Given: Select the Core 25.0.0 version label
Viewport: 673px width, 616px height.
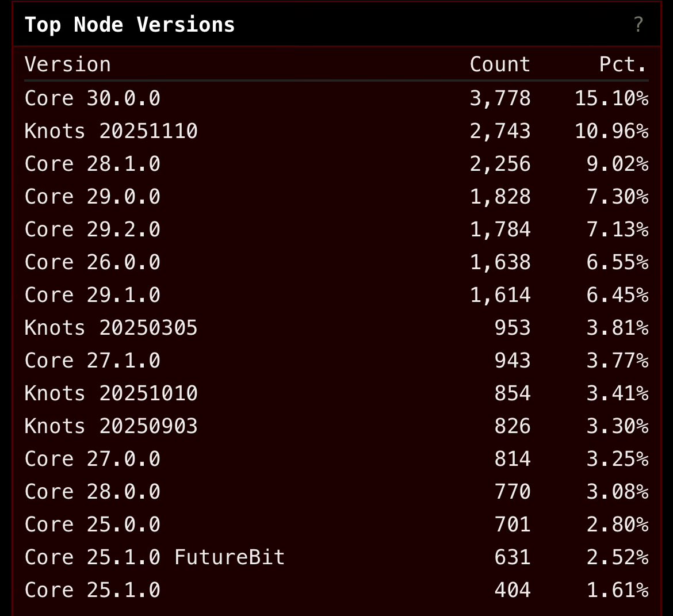Looking at the screenshot, I should (92, 524).
